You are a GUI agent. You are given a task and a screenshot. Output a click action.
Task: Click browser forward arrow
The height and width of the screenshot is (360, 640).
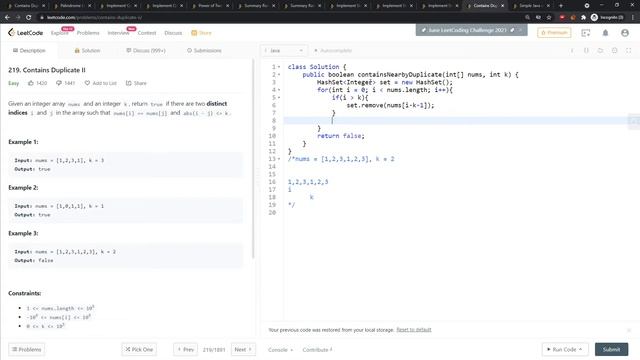(18, 18)
